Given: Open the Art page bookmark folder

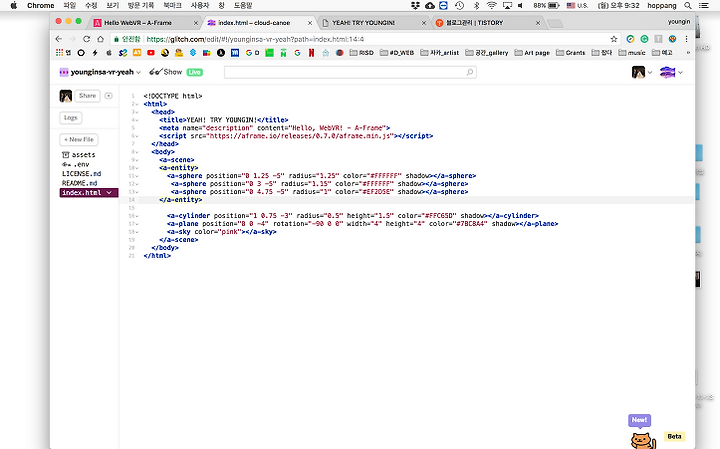Looking at the screenshot, I should [532, 53].
